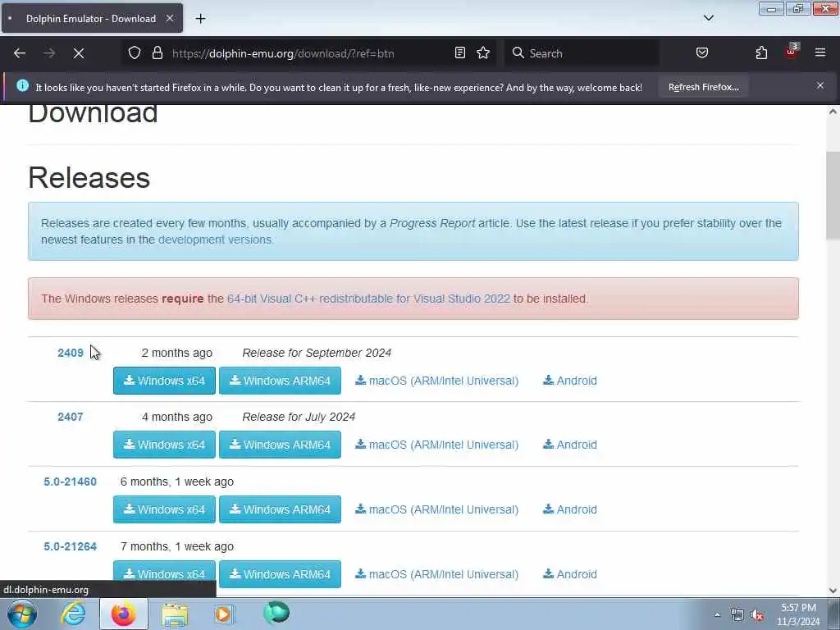Click the scrollbar up arrow

(833, 112)
